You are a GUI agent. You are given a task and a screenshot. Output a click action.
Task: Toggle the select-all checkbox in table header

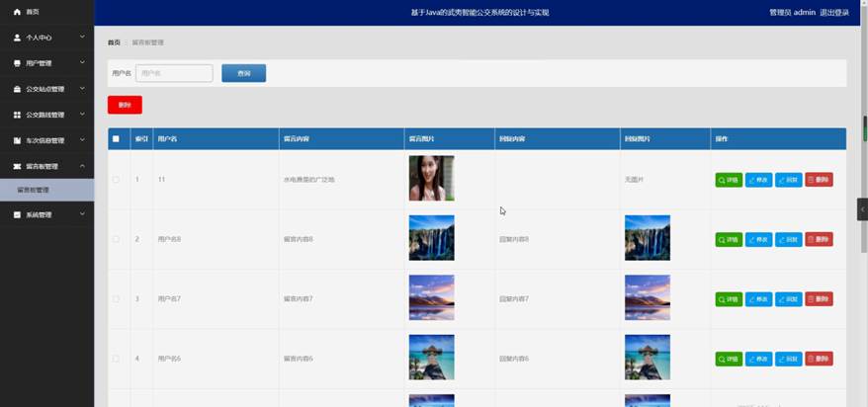[116, 139]
